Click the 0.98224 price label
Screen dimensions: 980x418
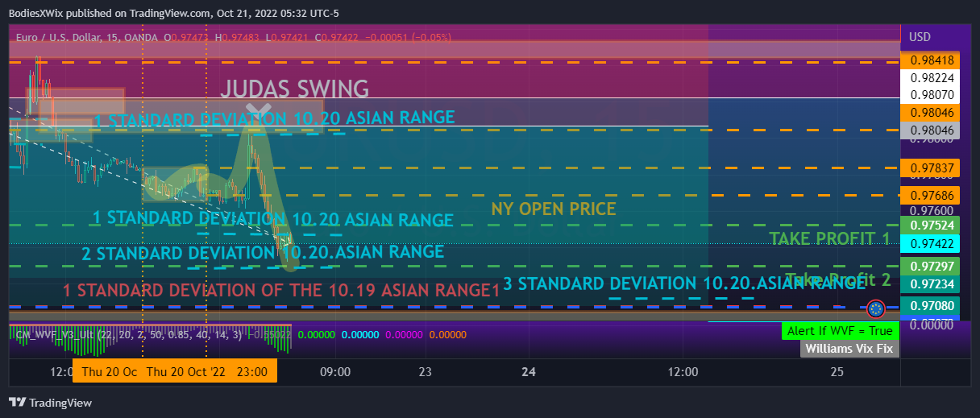pyautogui.click(x=932, y=78)
